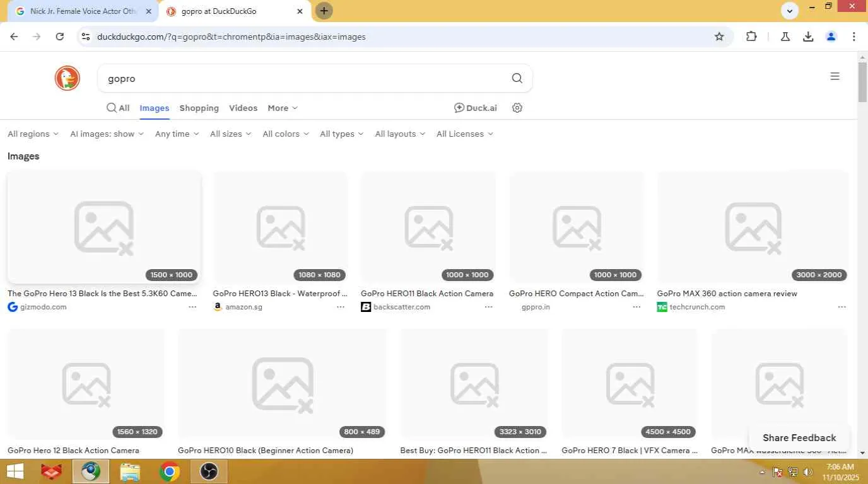This screenshot has width=868, height=484.
Task: Open the 4500 × 4500 GoPro HERO 7 thumbnail
Action: (630, 383)
